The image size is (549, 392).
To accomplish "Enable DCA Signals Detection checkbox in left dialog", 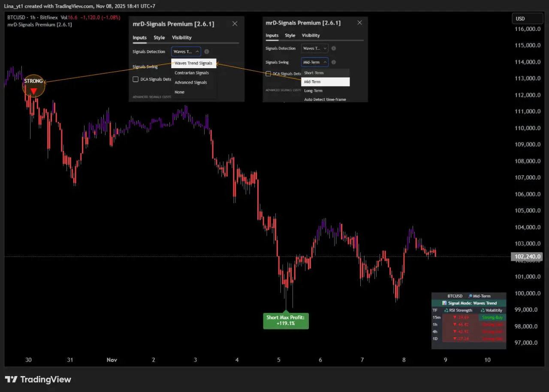I will click(136, 79).
